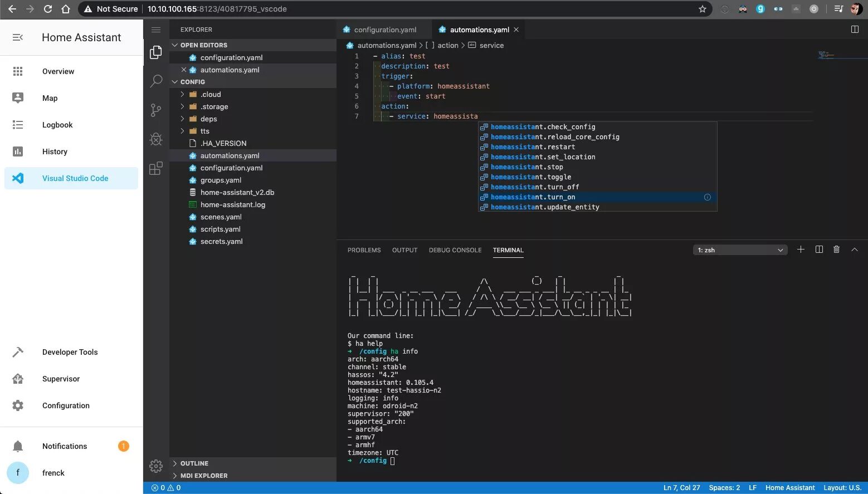Maximize the terminal panel with up chevron
The height and width of the screenshot is (494, 868).
point(854,250)
